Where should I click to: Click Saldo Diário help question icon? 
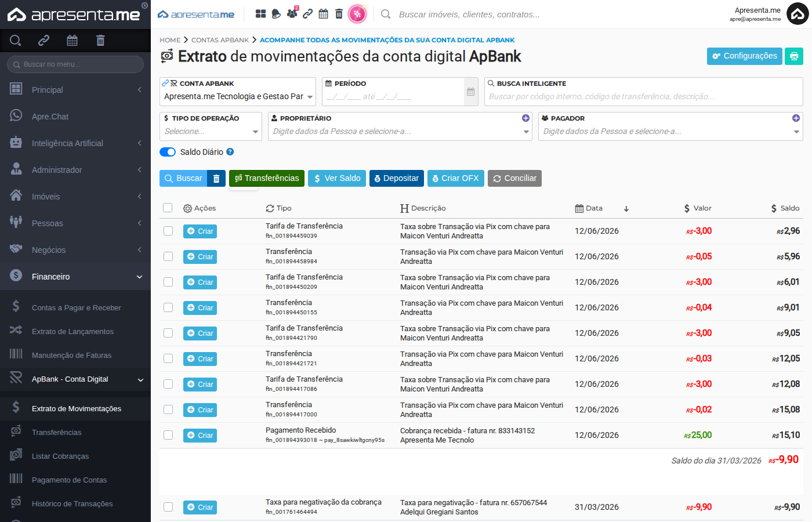(230, 152)
